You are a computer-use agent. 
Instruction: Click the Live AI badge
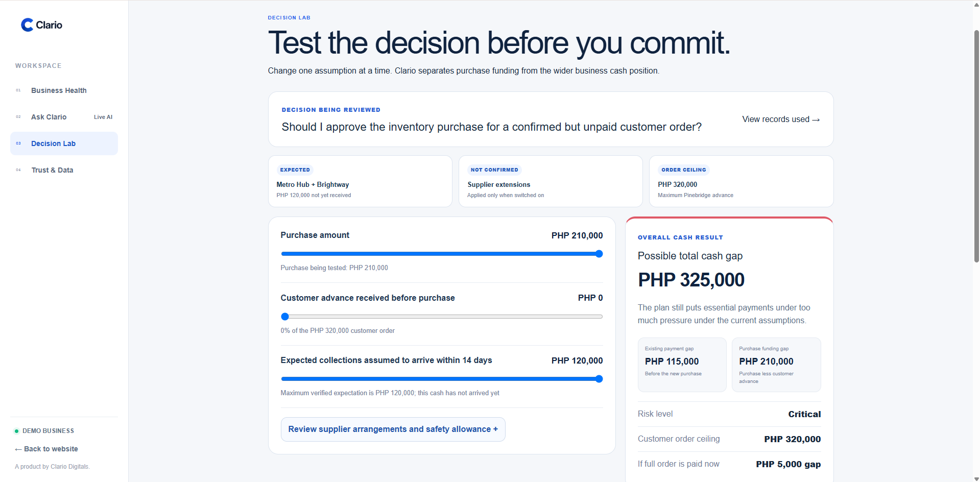click(x=103, y=117)
